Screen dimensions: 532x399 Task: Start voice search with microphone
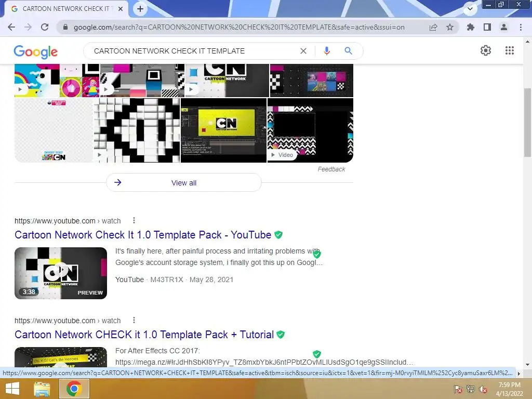tap(326, 51)
